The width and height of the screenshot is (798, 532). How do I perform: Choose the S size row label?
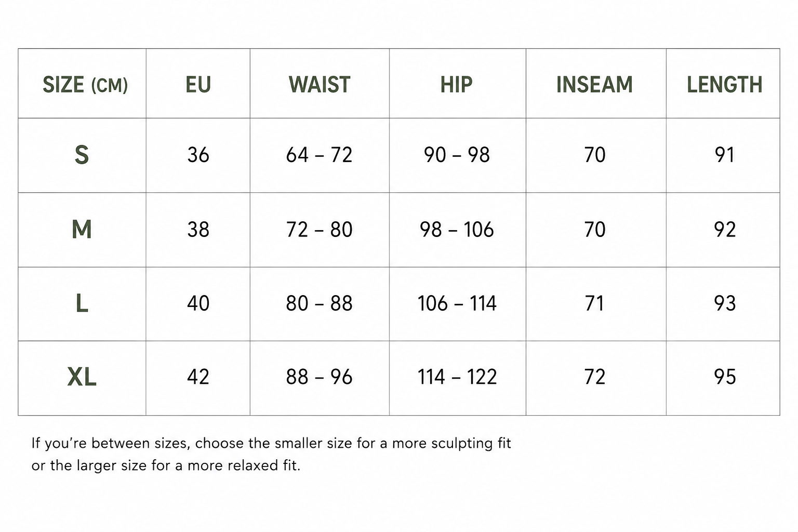click(82, 155)
